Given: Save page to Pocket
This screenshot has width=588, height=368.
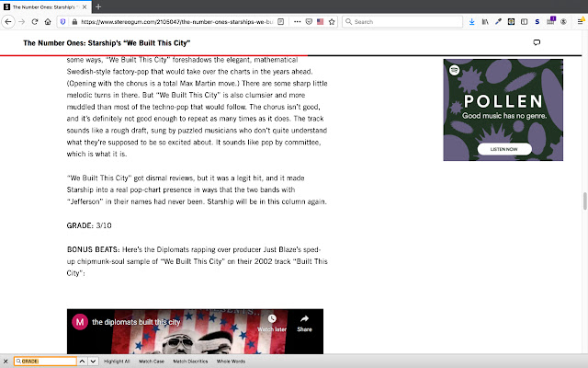Looking at the screenshot, I should 309,22.
